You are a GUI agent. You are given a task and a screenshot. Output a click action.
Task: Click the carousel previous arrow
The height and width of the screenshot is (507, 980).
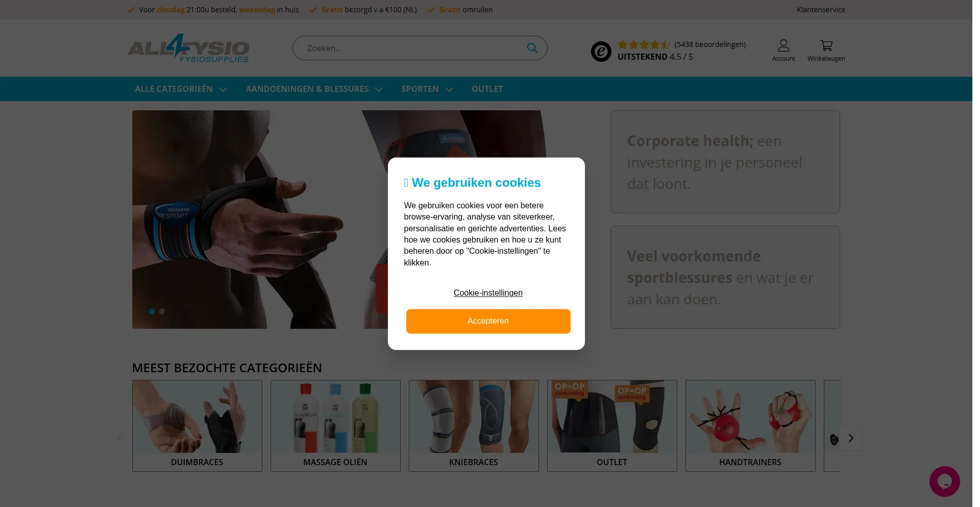(119, 438)
